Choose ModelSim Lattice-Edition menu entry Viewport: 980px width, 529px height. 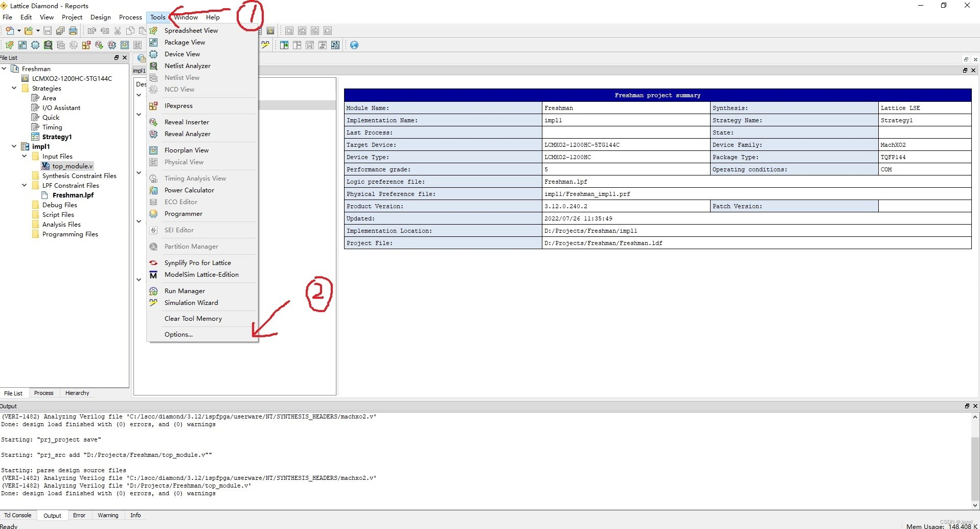(x=202, y=275)
